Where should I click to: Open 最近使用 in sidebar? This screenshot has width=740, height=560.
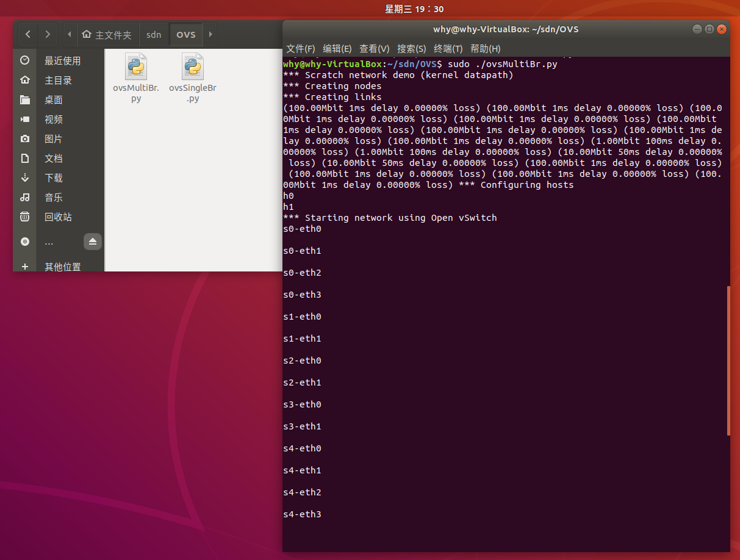pos(62,61)
